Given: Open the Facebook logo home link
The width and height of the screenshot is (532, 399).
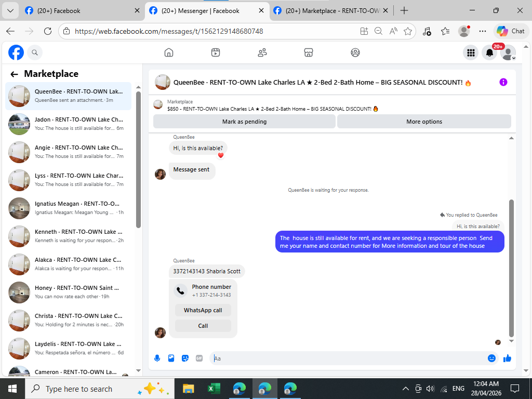Looking at the screenshot, I should pos(16,52).
